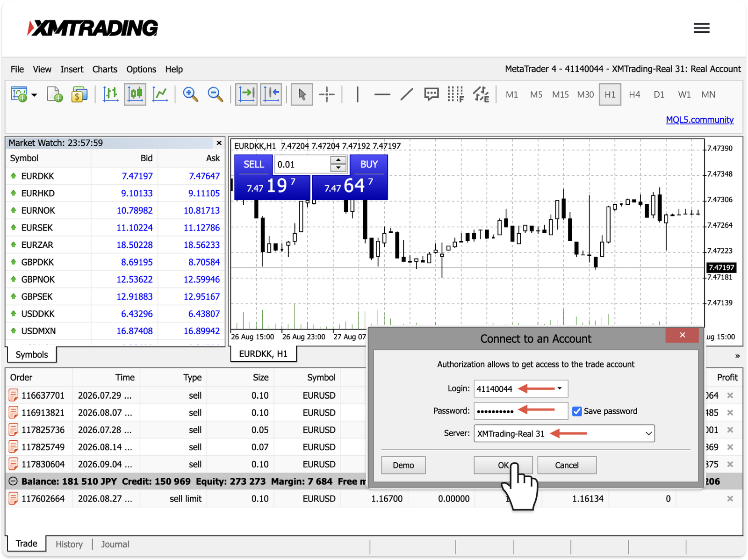Select the trendline drawing tool

point(407,94)
